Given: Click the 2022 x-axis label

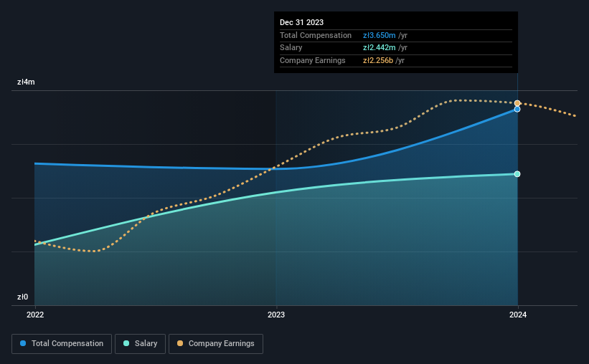Looking at the screenshot, I should point(35,315).
